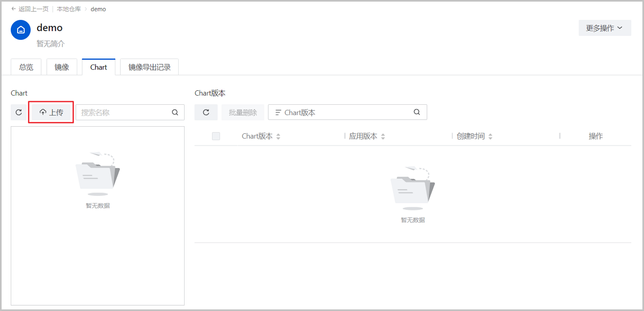Viewport: 644px width, 311px height.
Task: Select the Chart tab
Action: pyautogui.click(x=99, y=67)
